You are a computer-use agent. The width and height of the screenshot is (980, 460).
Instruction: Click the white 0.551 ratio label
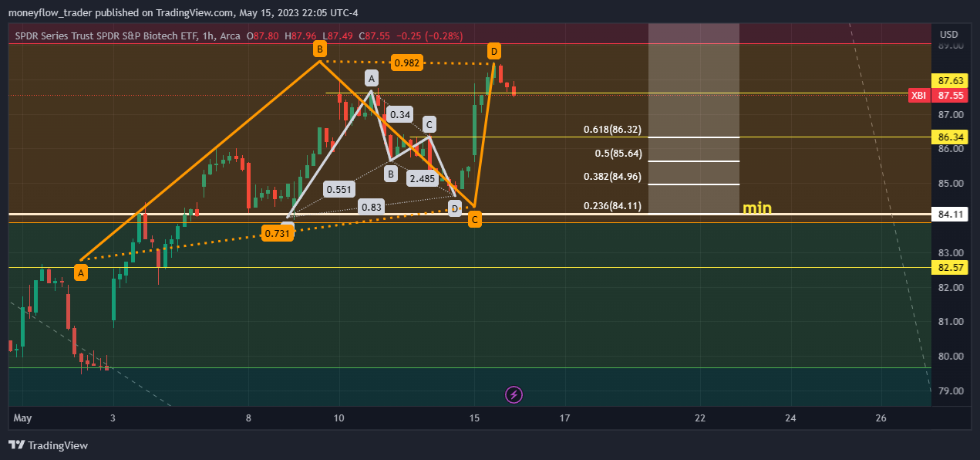pos(339,189)
